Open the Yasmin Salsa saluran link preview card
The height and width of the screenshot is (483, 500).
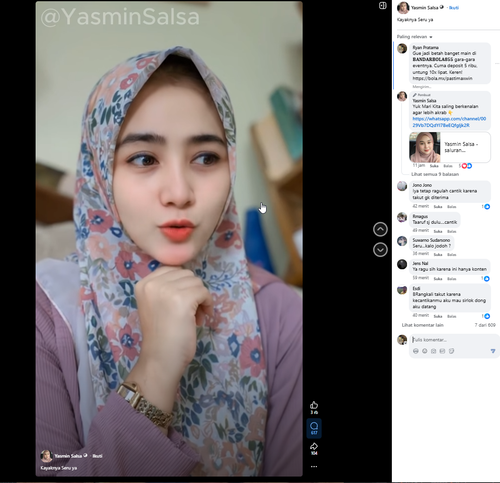(x=450, y=147)
